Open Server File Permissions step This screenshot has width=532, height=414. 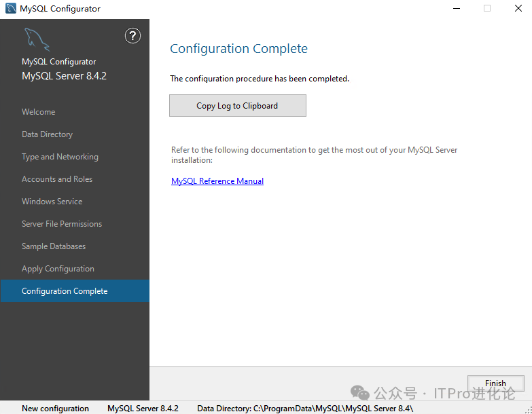[62, 223]
